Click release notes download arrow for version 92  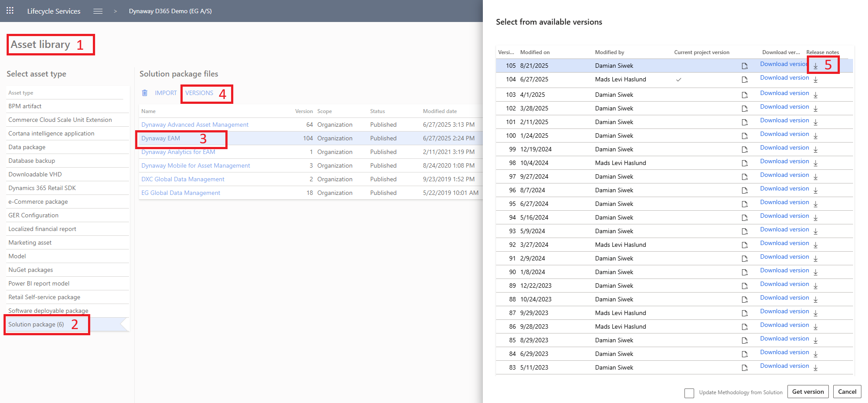click(x=815, y=245)
